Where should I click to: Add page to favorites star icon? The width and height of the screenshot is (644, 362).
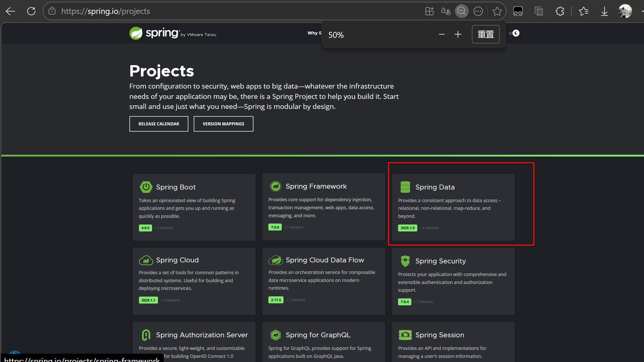tap(497, 11)
